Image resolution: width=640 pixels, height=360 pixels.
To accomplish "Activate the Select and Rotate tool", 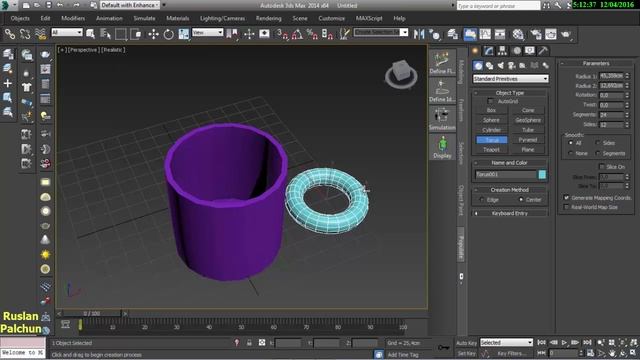I will point(169,34).
